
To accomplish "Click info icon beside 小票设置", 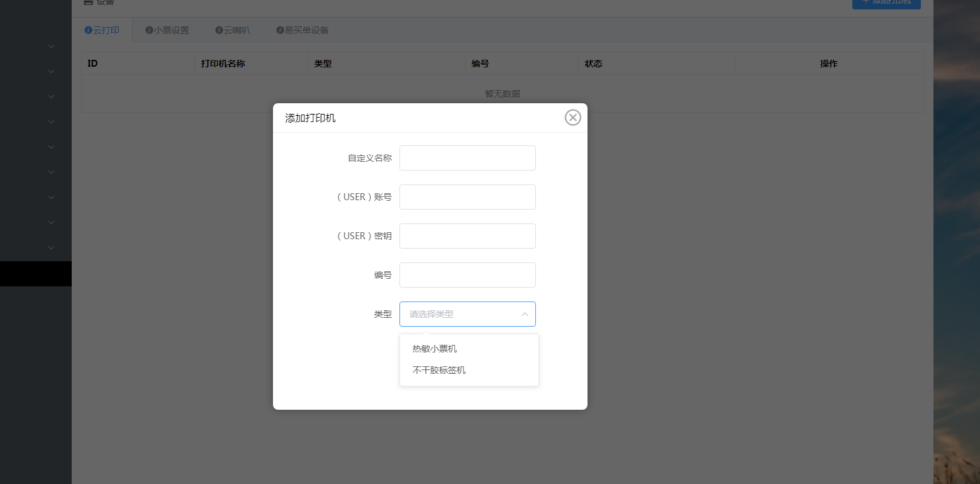I will tap(149, 30).
